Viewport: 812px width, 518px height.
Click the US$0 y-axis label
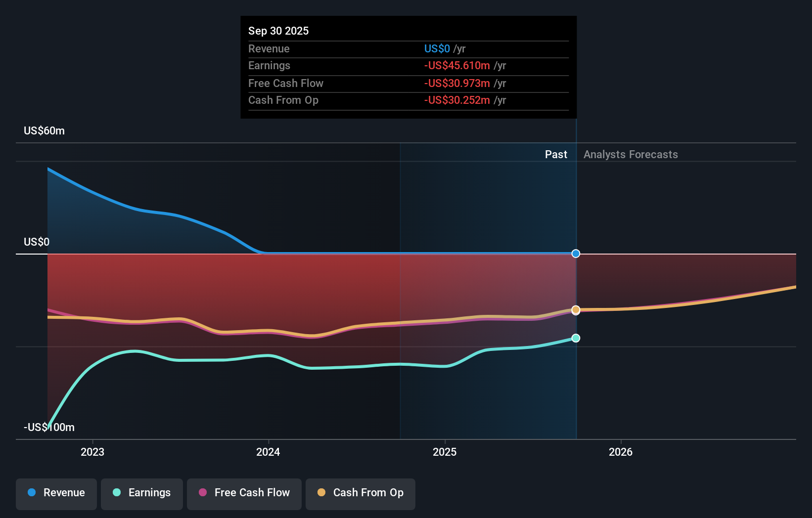pyautogui.click(x=37, y=242)
